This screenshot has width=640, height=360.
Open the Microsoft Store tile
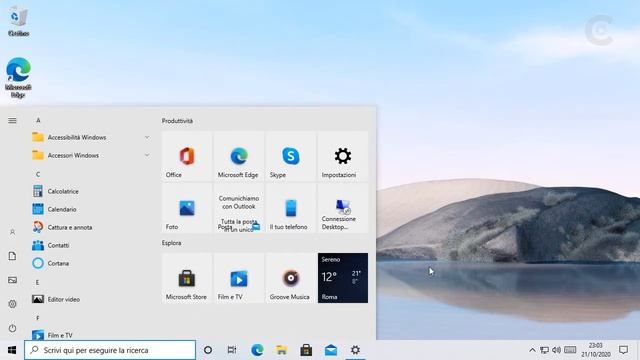pyautogui.click(x=187, y=278)
